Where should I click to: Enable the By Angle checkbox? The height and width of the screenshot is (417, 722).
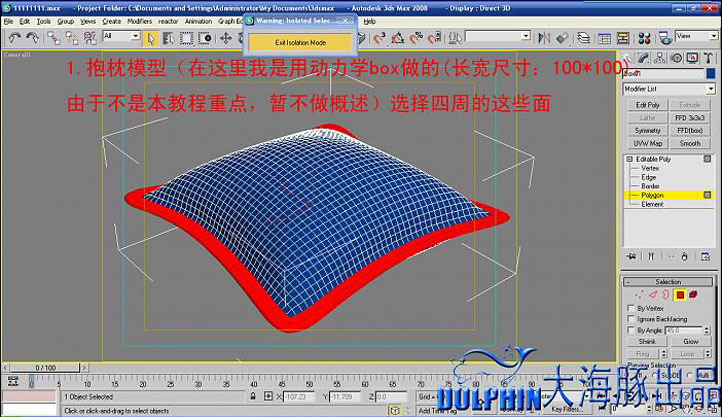pyautogui.click(x=631, y=330)
